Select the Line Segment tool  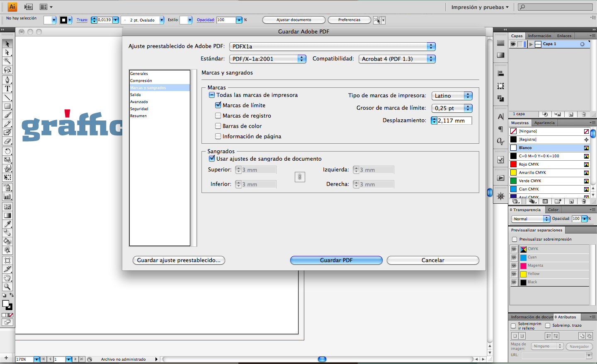tap(7, 97)
